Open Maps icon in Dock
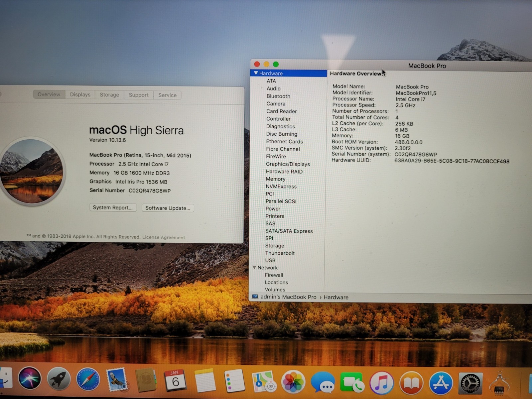 264,382
